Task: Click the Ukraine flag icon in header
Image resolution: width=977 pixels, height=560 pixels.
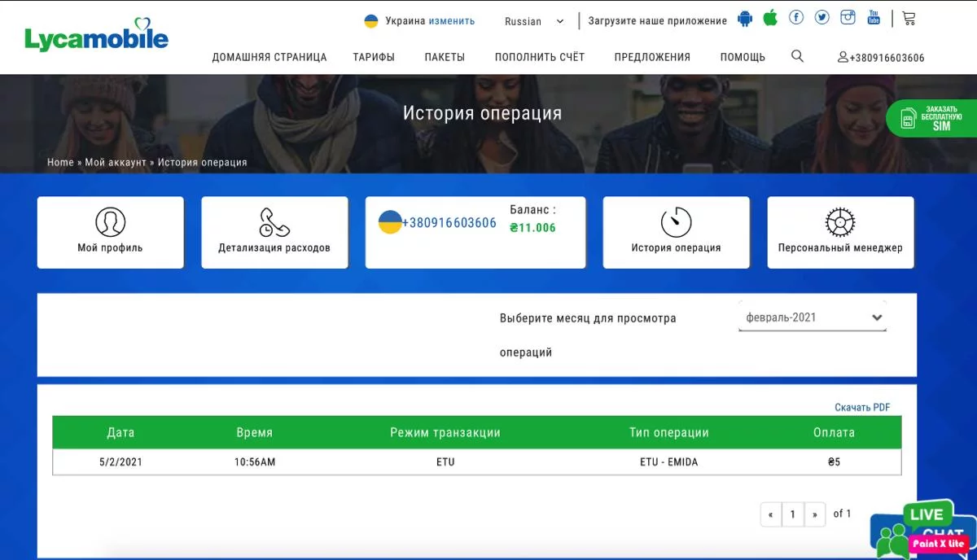Action: pos(371,21)
